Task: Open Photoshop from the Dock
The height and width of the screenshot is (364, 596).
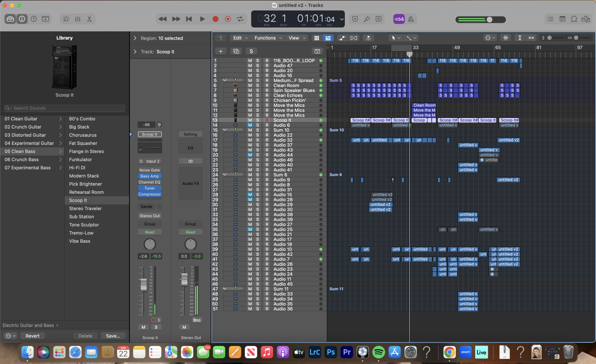Action: tap(330, 352)
